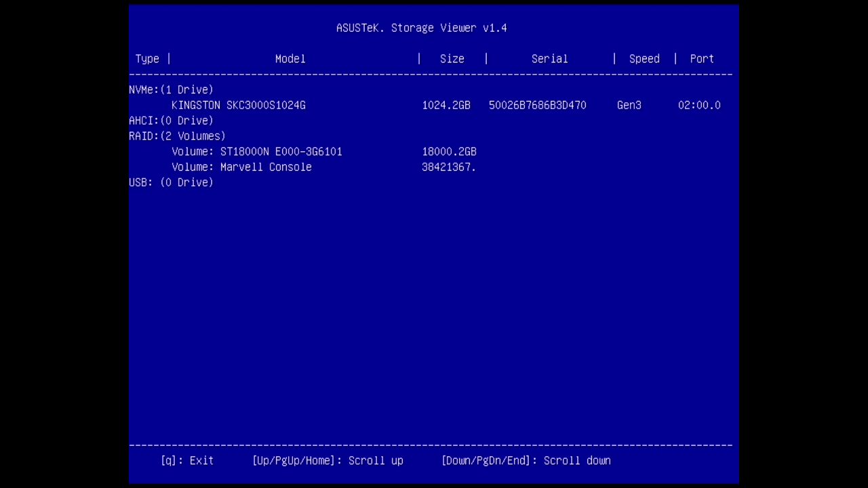
Task: Click the 1024.2GB size value
Action: [x=446, y=105]
